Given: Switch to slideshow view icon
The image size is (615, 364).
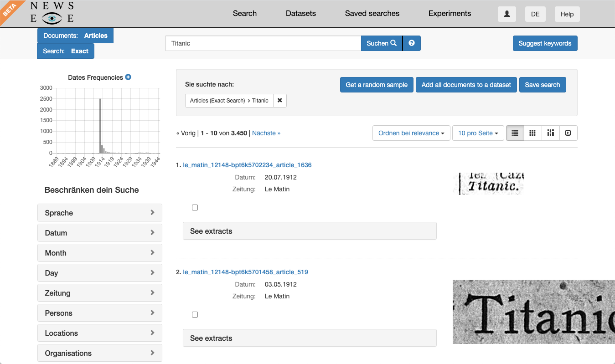Looking at the screenshot, I should pyautogui.click(x=568, y=133).
